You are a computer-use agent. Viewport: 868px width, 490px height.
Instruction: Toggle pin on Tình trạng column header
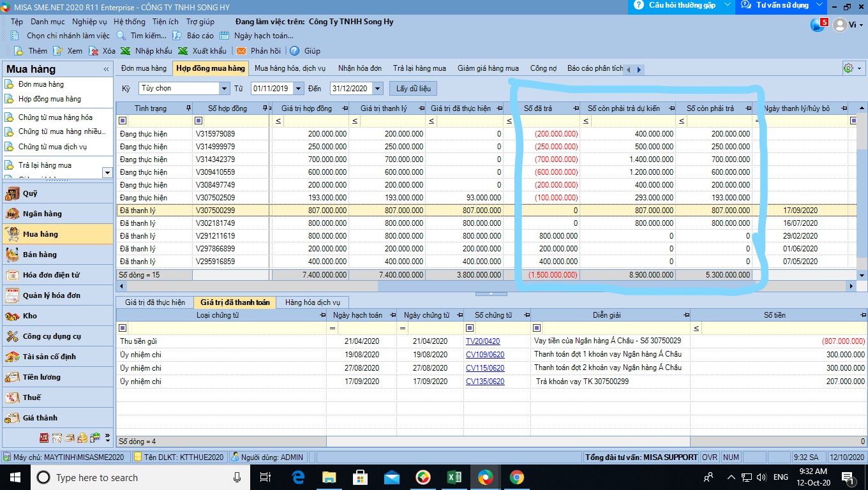(x=188, y=108)
